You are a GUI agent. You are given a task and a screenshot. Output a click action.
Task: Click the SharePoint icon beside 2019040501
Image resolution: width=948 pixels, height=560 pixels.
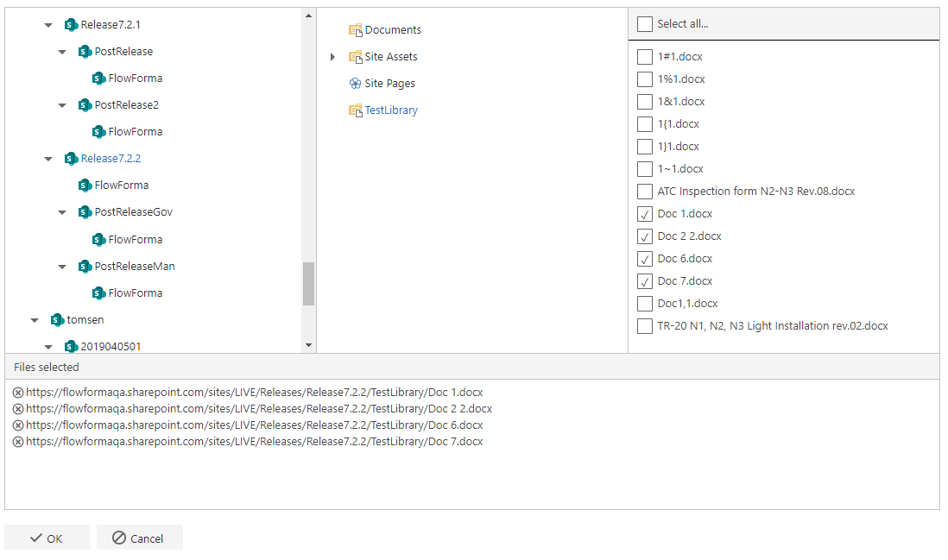coord(72,347)
